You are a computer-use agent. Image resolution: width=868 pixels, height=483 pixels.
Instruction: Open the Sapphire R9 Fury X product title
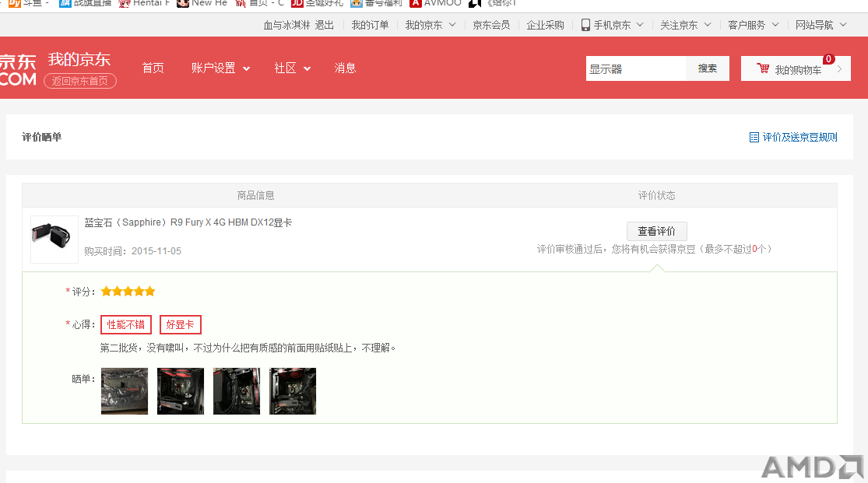pyautogui.click(x=188, y=222)
